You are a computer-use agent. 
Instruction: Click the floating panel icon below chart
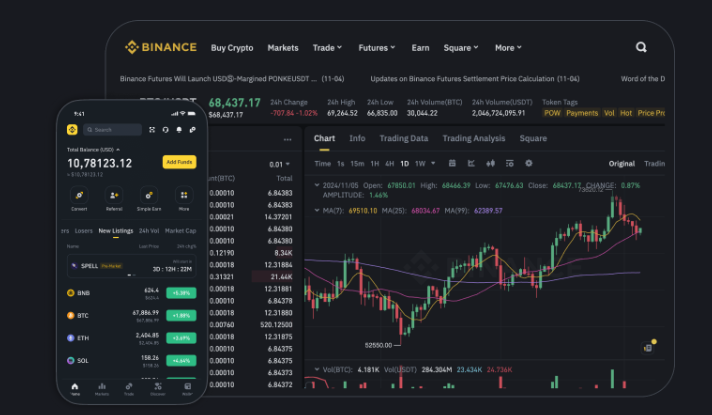click(648, 348)
